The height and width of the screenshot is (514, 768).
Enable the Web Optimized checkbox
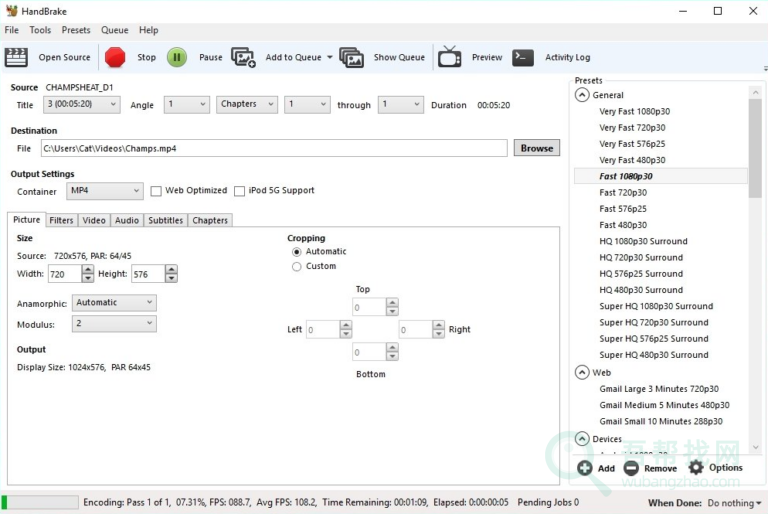(156, 191)
